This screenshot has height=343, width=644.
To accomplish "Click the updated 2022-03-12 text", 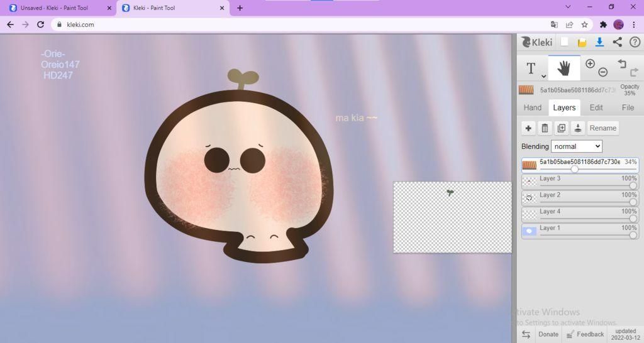I will (626, 334).
